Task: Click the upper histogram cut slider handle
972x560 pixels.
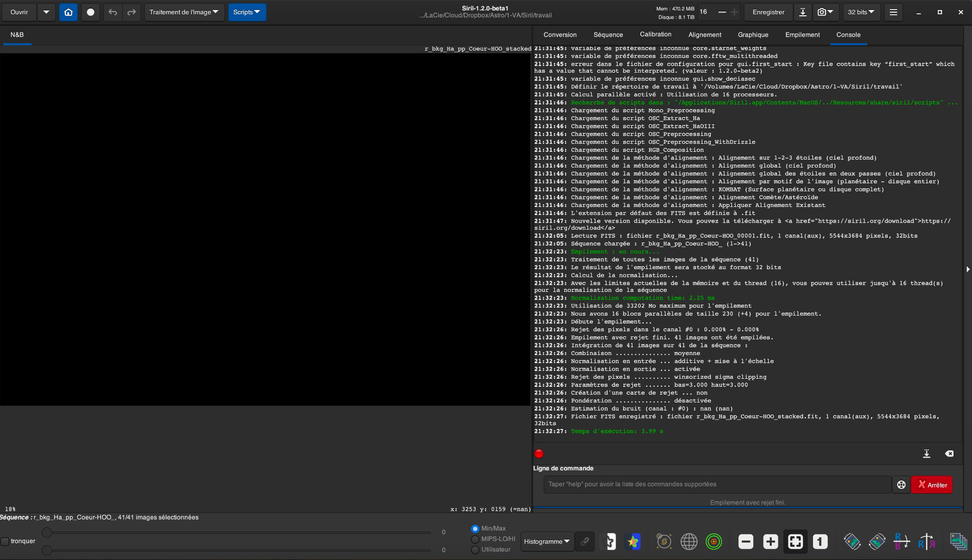Action: coord(47,532)
